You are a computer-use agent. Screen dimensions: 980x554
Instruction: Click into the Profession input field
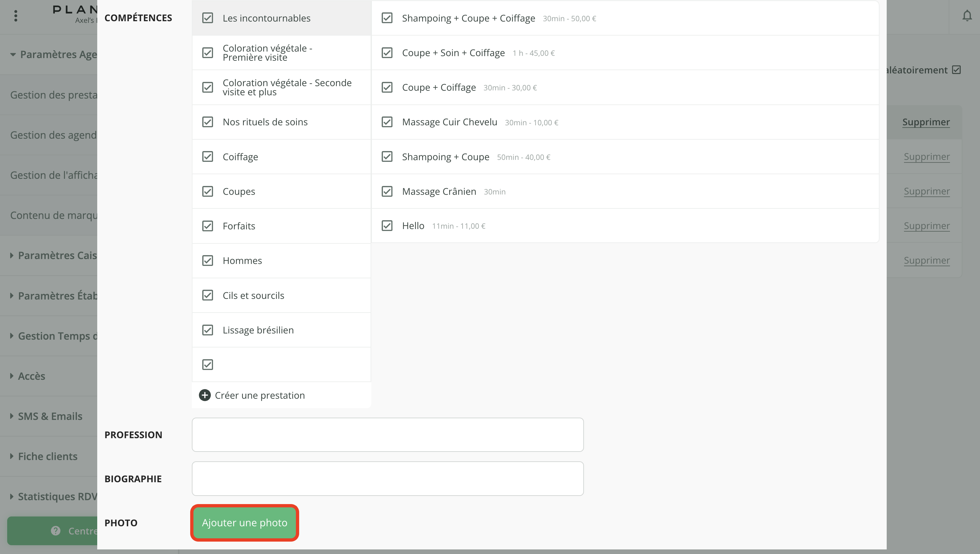coord(387,435)
